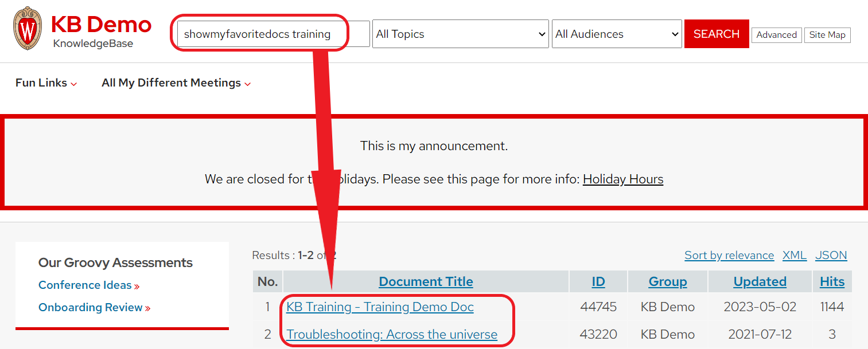Click the Updated date 2021-07-12
Screen dimensions: 868x349
[x=760, y=334]
